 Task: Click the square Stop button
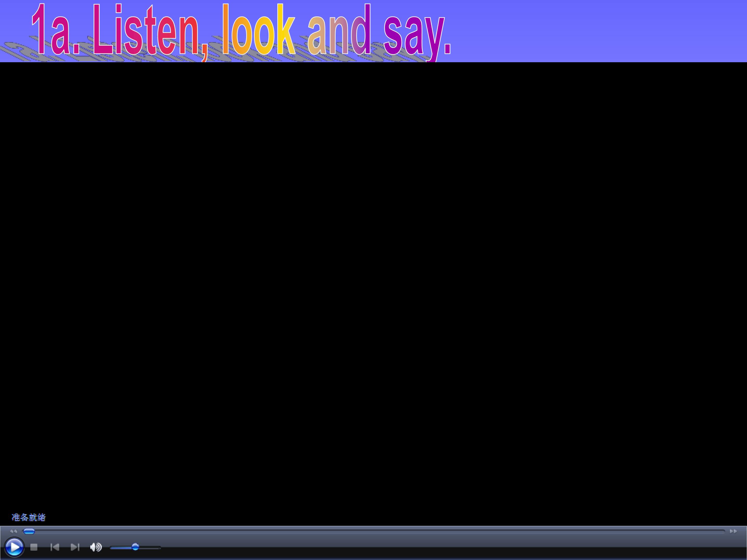coord(34,547)
